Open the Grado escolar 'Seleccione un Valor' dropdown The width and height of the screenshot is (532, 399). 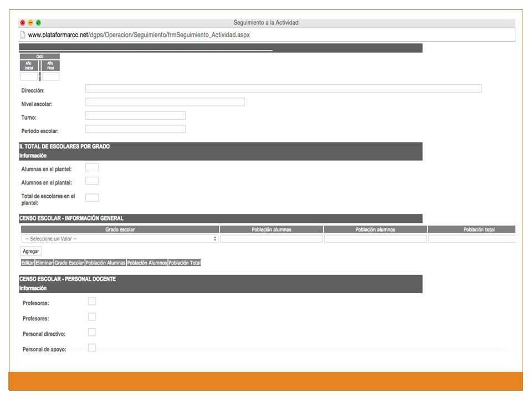point(120,239)
